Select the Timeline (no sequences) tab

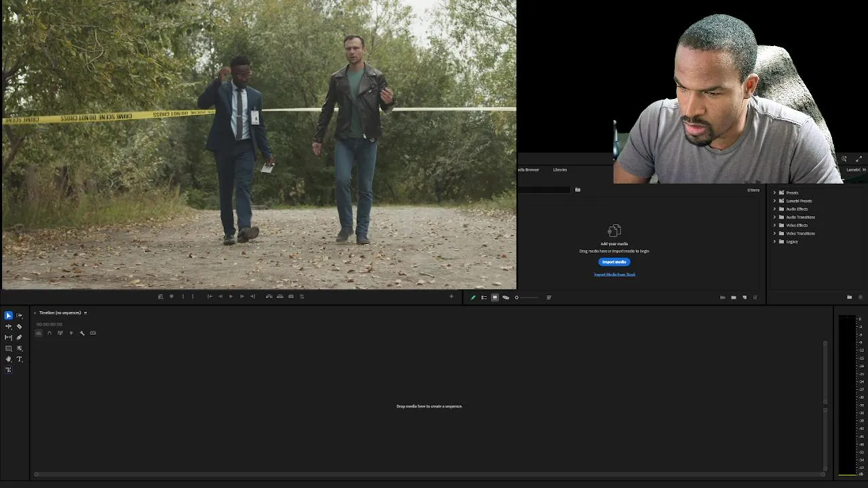(x=60, y=312)
